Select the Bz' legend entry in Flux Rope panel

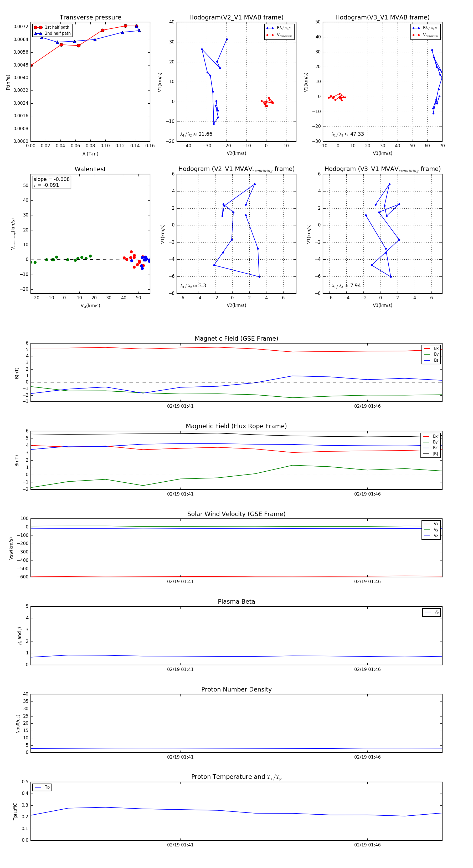click(x=431, y=448)
